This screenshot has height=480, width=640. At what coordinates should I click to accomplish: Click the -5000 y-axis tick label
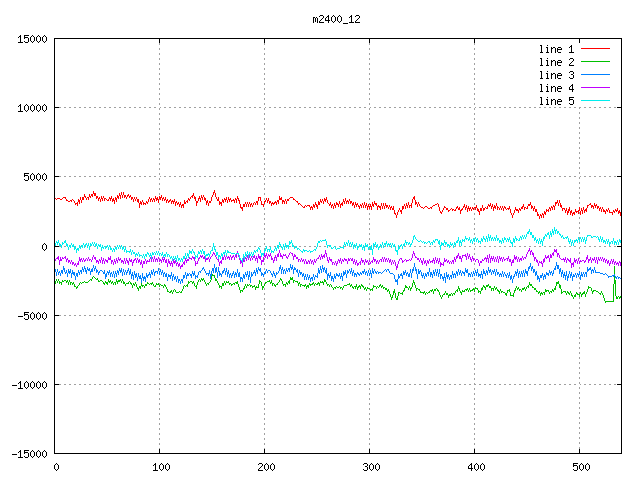click(32, 315)
